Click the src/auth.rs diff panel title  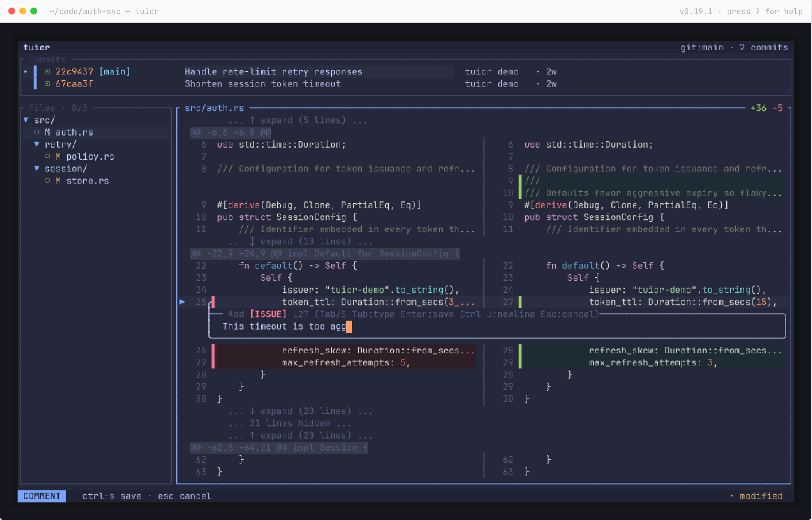tap(214, 108)
